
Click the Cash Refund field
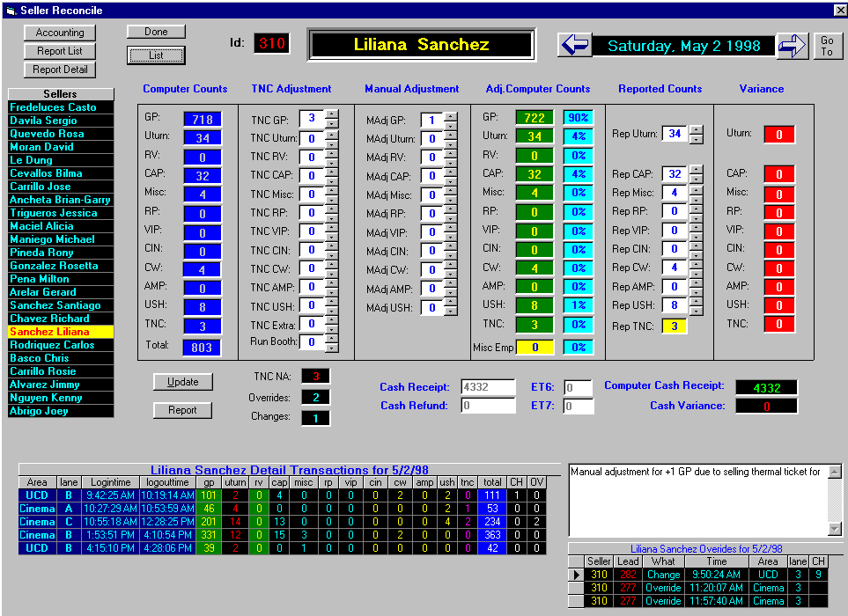[x=488, y=406]
